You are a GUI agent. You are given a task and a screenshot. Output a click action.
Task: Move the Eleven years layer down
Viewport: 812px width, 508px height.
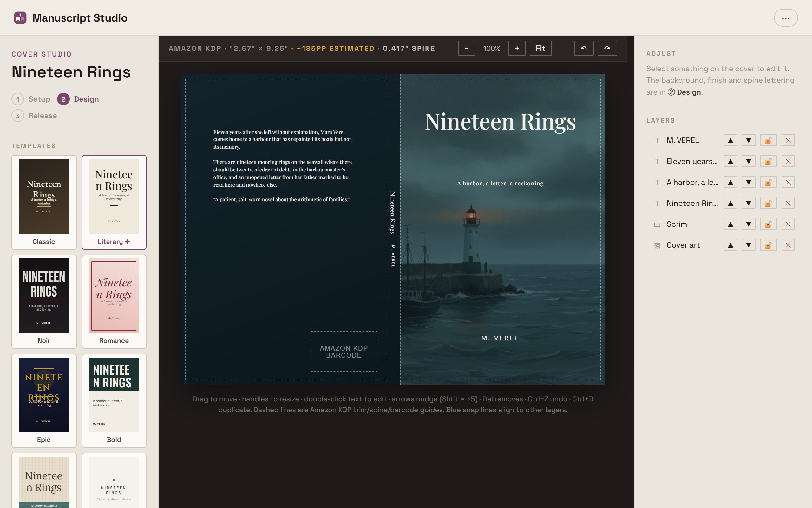pos(748,162)
